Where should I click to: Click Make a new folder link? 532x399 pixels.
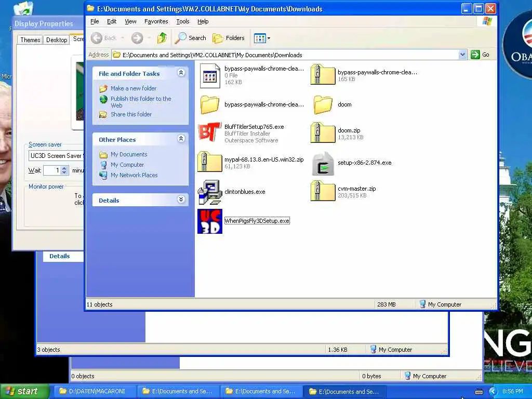click(x=134, y=88)
